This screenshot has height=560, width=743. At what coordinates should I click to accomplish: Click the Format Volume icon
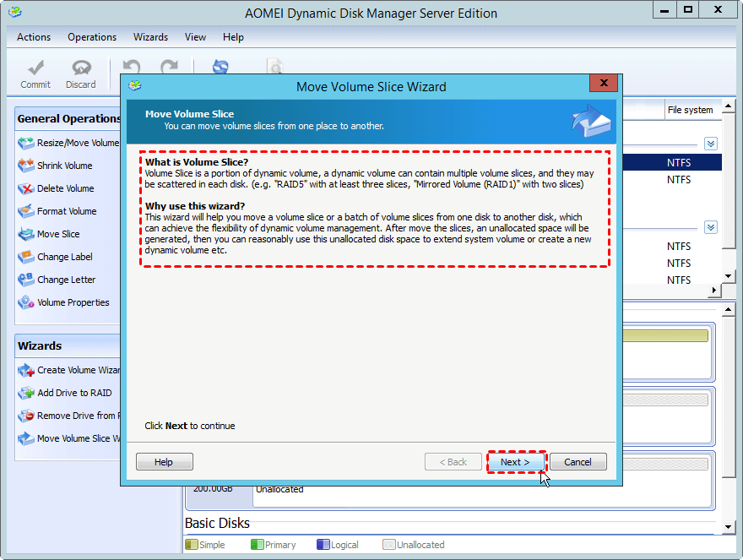click(x=26, y=211)
